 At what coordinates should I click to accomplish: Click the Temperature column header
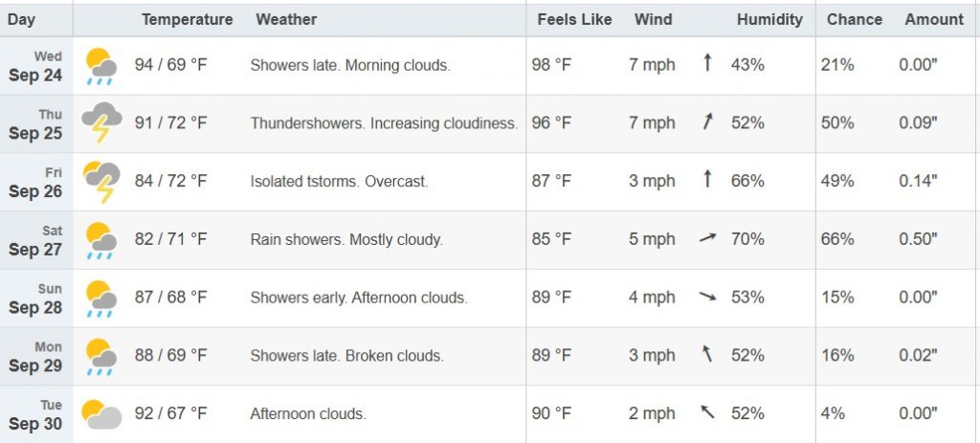[x=187, y=19]
